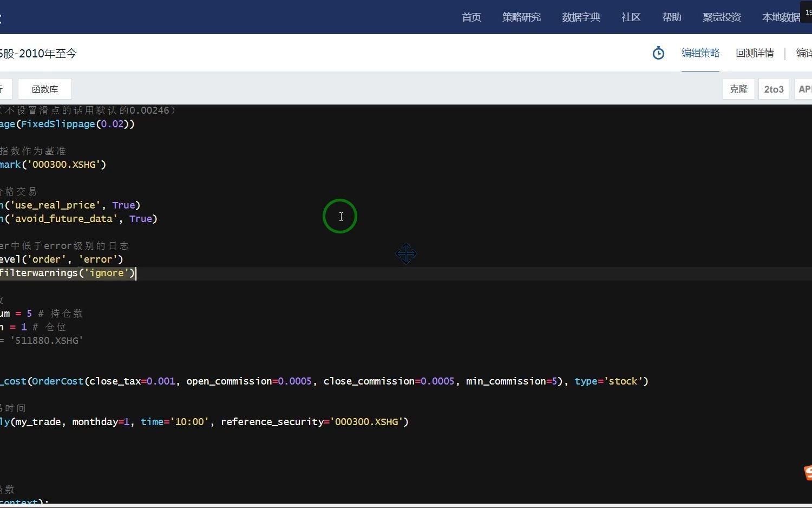This screenshot has height=508, width=812.
Task: Open the 聚宽投资 menu item
Action: [x=722, y=17]
